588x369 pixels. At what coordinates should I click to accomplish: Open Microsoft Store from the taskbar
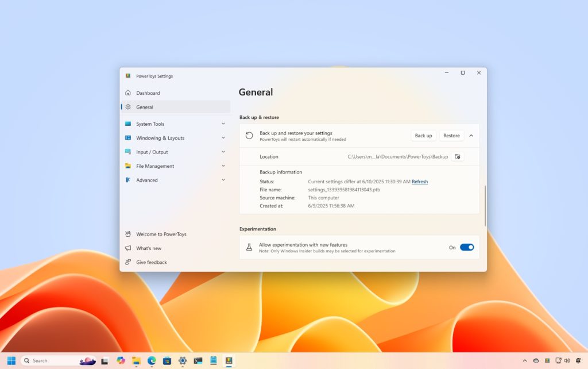point(167,361)
